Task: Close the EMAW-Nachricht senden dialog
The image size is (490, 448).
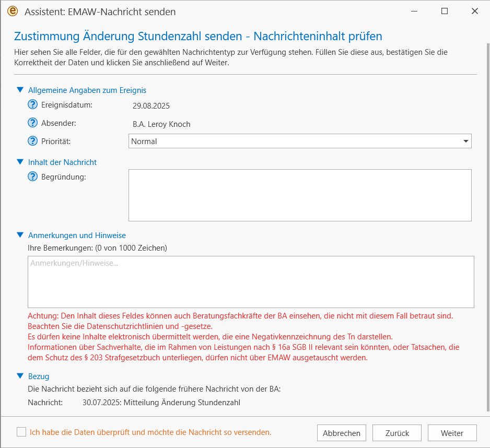Action: (x=475, y=11)
